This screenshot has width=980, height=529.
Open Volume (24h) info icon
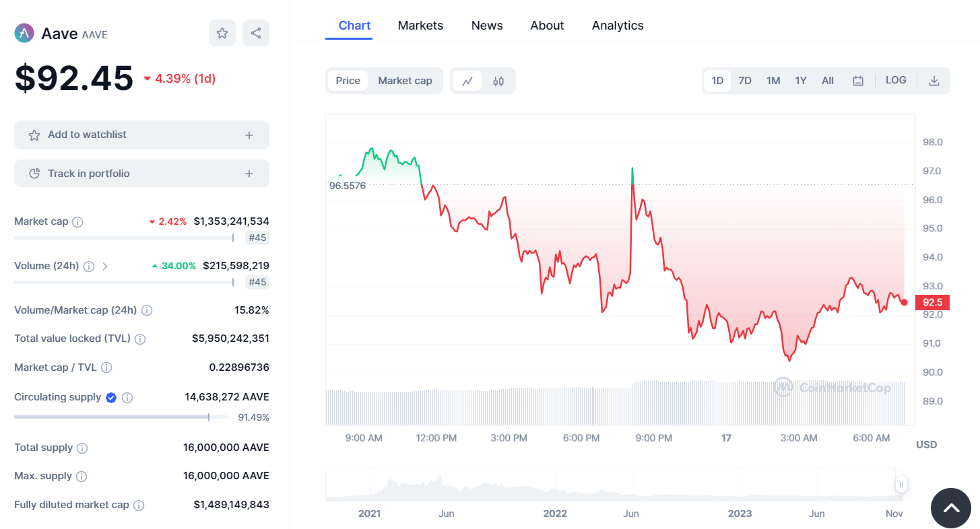tap(89, 266)
